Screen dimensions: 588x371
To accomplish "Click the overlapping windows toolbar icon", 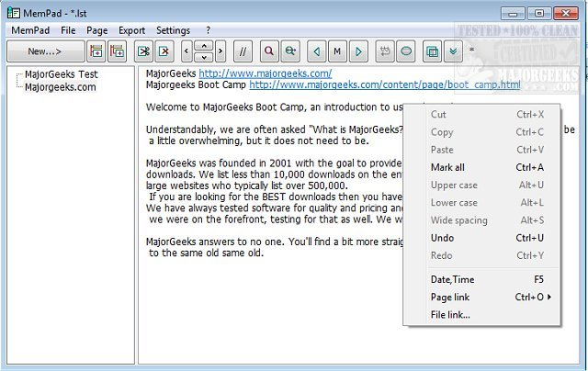I will [x=432, y=51].
